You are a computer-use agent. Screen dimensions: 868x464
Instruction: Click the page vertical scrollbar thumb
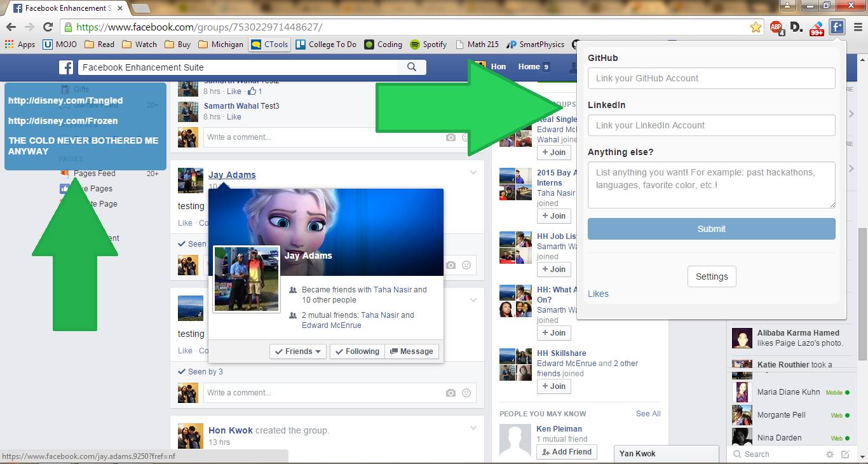[x=862, y=294]
